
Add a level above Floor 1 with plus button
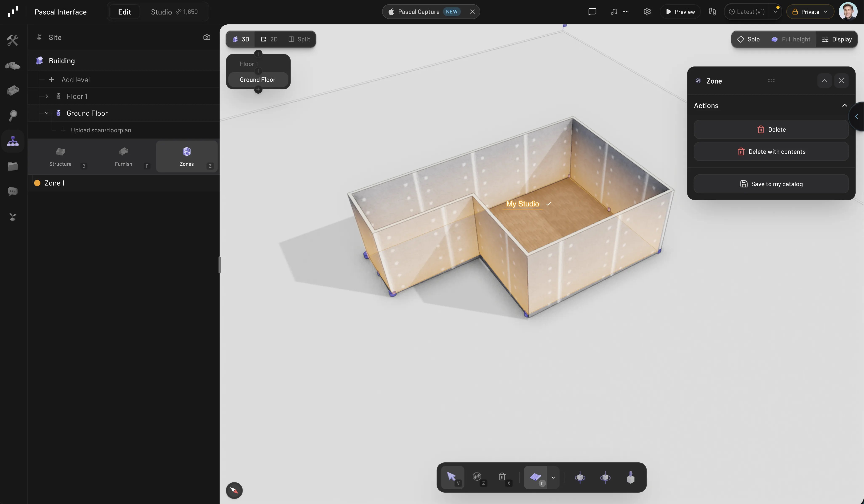pyautogui.click(x=258, y=54)
